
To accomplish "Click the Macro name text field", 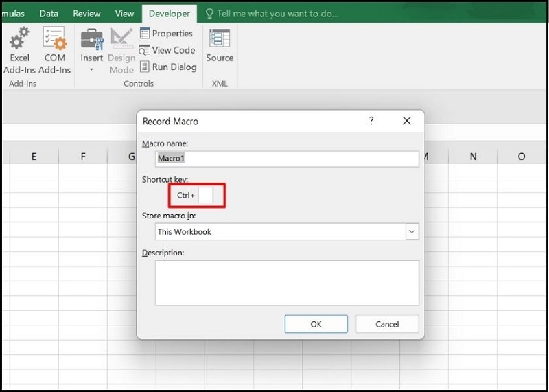I will pyautogui.click(x=287, y=159).
